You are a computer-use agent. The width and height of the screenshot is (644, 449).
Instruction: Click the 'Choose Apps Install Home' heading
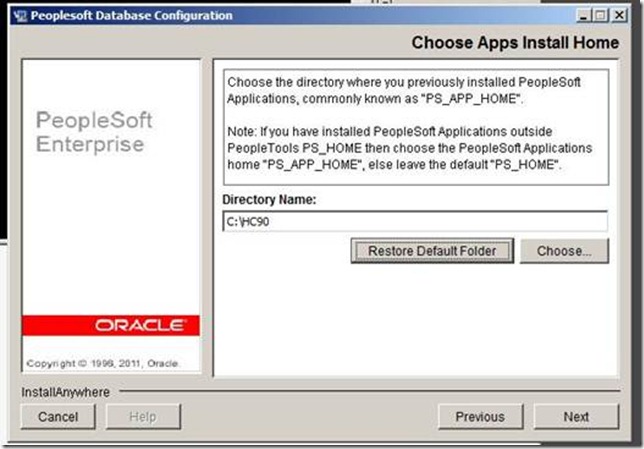pyautogui.click(x=515, y=43)
